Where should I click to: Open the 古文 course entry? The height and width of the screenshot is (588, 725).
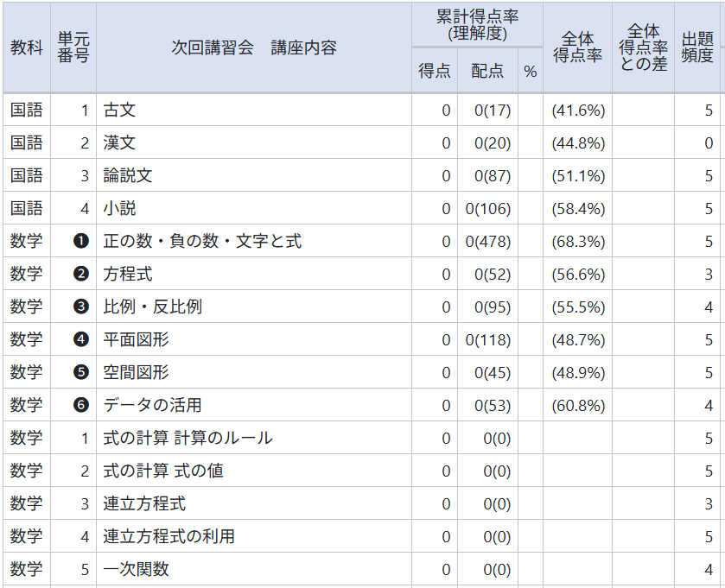119,111
